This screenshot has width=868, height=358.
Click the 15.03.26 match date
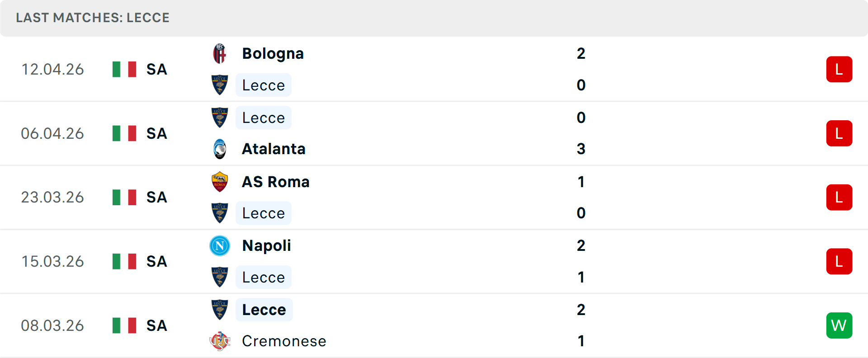coord(52,262)
